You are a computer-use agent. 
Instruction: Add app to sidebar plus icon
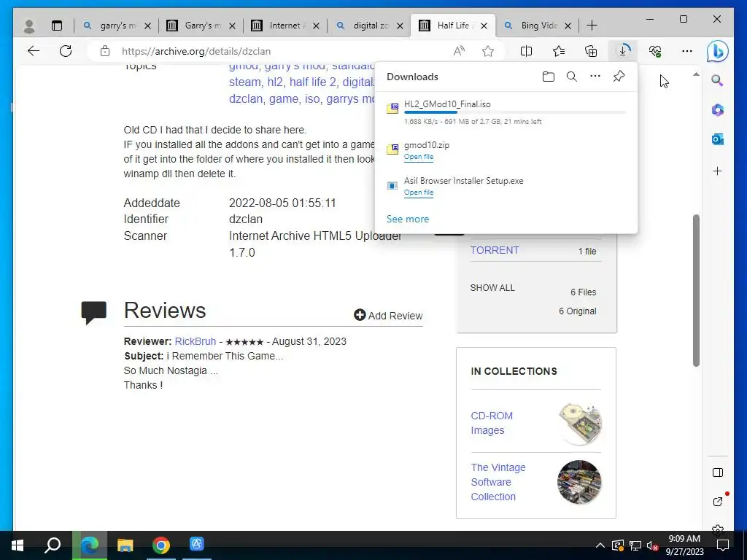[x=718, y=171]
